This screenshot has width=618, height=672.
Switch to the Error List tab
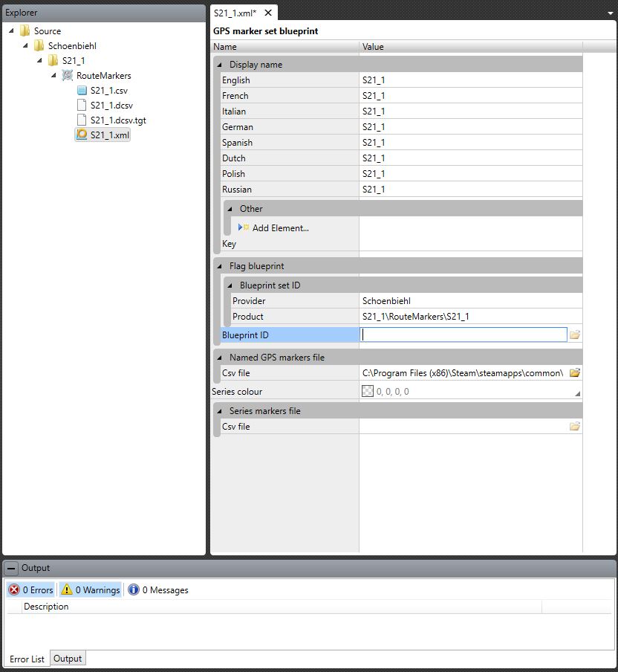(x=27, y=659)
